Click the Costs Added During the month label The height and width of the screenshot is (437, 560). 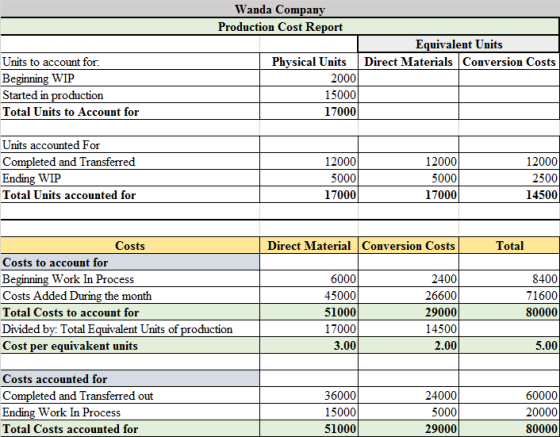coord(77,296)
